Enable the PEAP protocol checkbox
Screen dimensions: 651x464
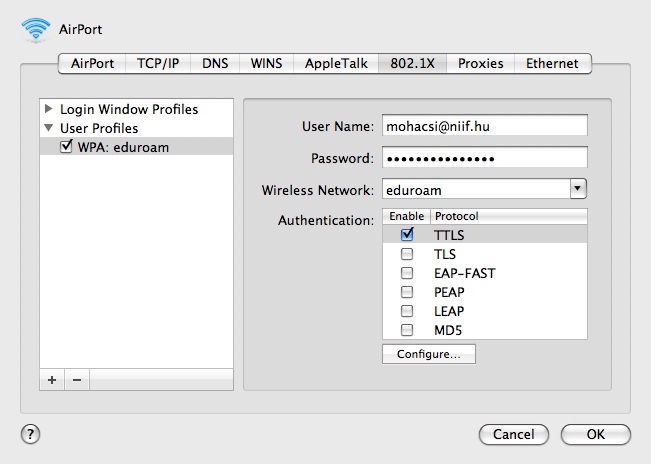click(x=407, y=292)
